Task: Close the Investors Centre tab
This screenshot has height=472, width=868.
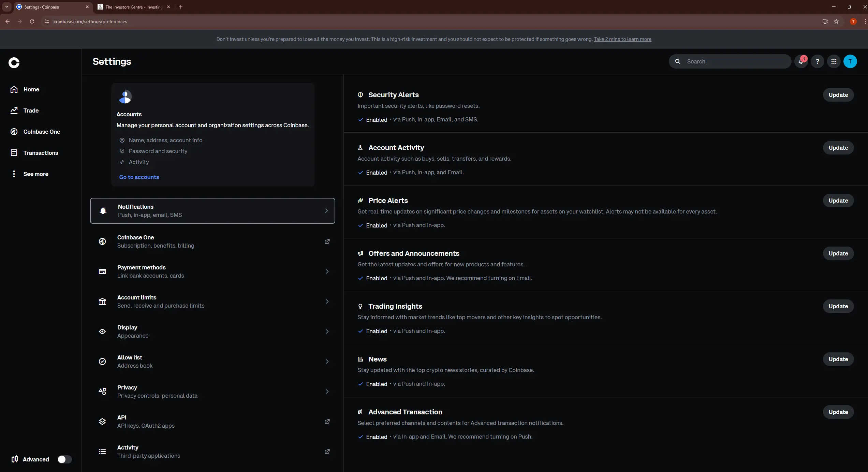Action: coord(168,7)
